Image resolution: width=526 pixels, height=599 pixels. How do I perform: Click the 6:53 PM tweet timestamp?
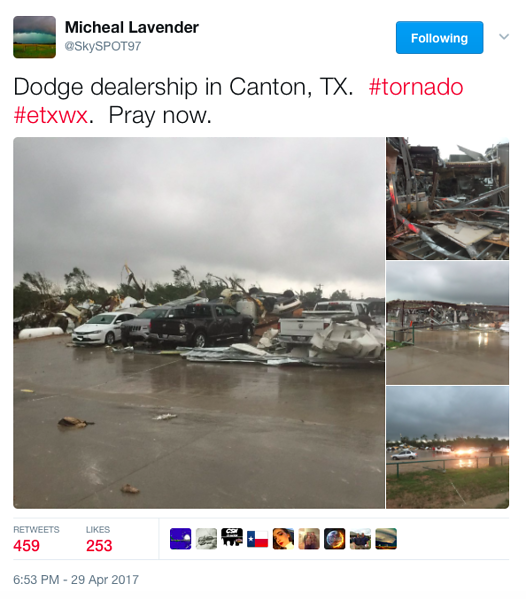click(x=76, y=580)
